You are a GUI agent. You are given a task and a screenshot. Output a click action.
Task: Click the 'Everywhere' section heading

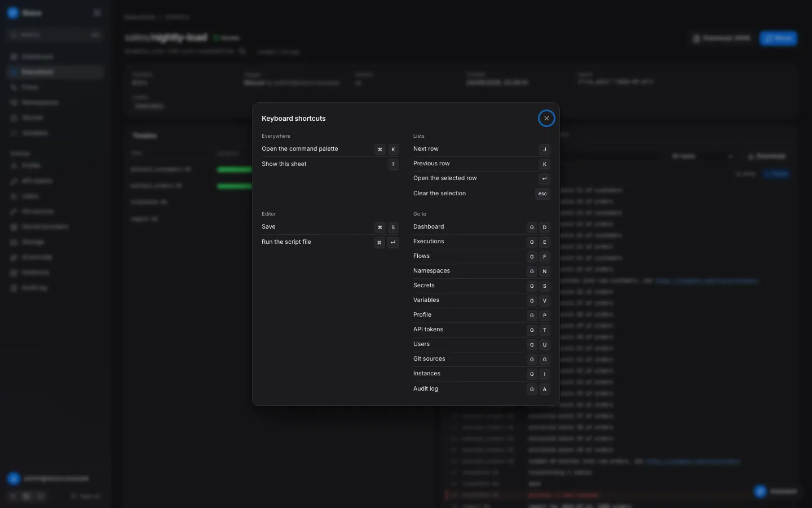276,136
